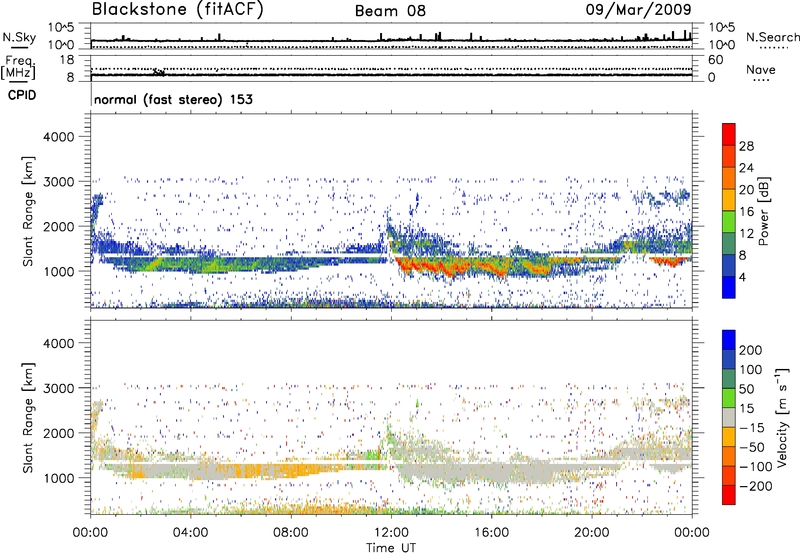The width and height of the screenshot is (800, 554).
Task: Click the 'Blackstone (fitACF)' title text
Action: click(178, 10)
